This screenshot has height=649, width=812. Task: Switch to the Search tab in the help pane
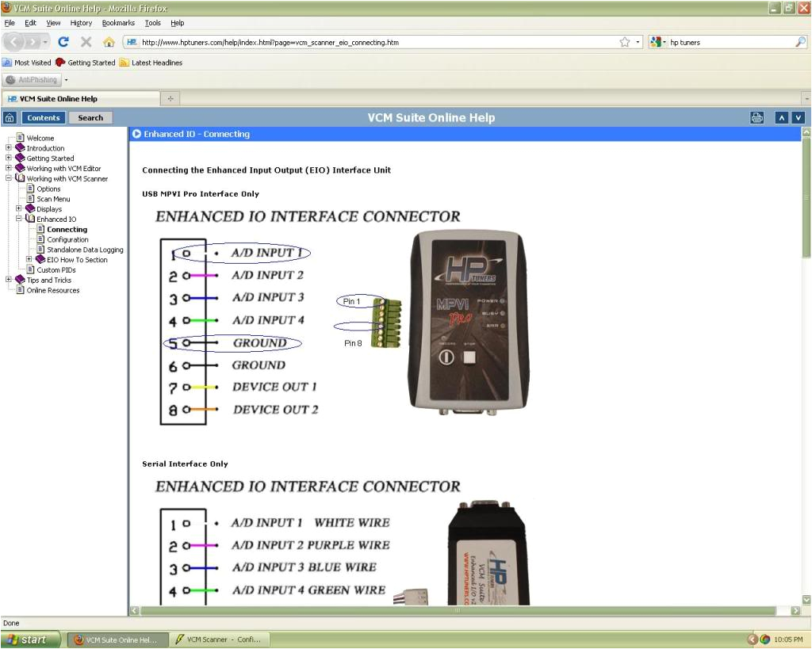tap(90, 117)
